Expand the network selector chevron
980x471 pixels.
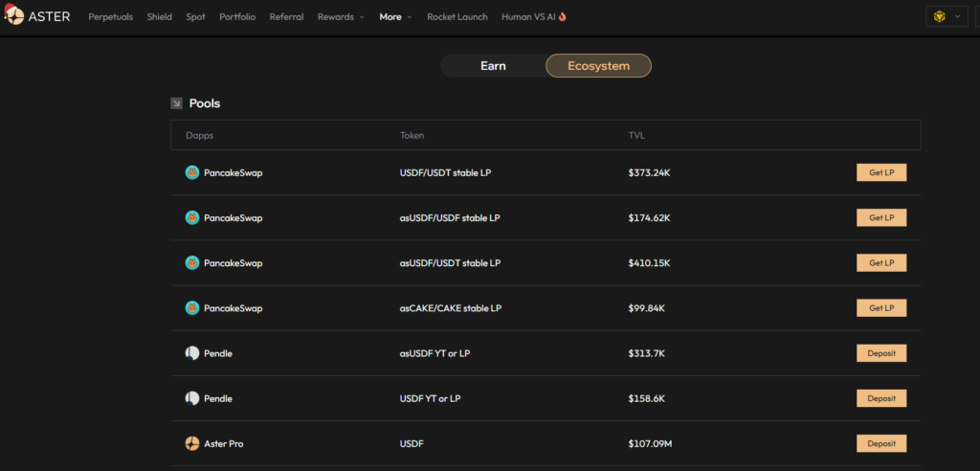(957, 16)
